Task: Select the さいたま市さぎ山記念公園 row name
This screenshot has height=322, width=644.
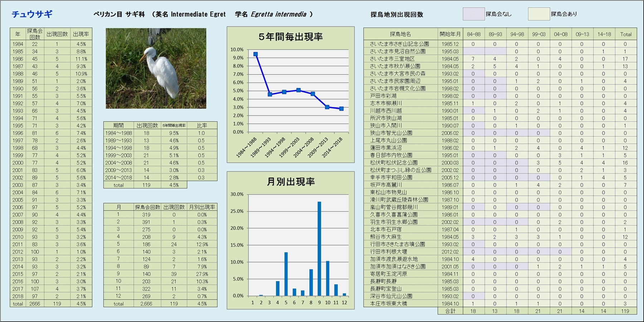Action: coord(399,44)
